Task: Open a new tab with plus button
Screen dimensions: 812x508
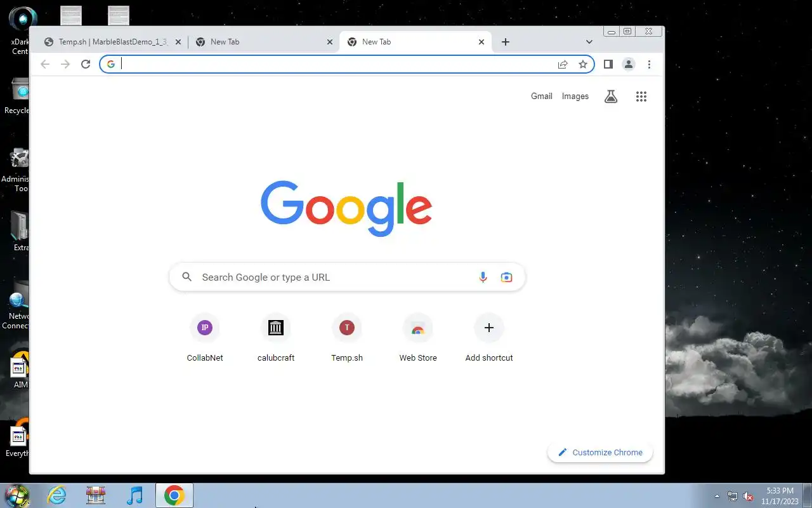Action: [506, 42]
